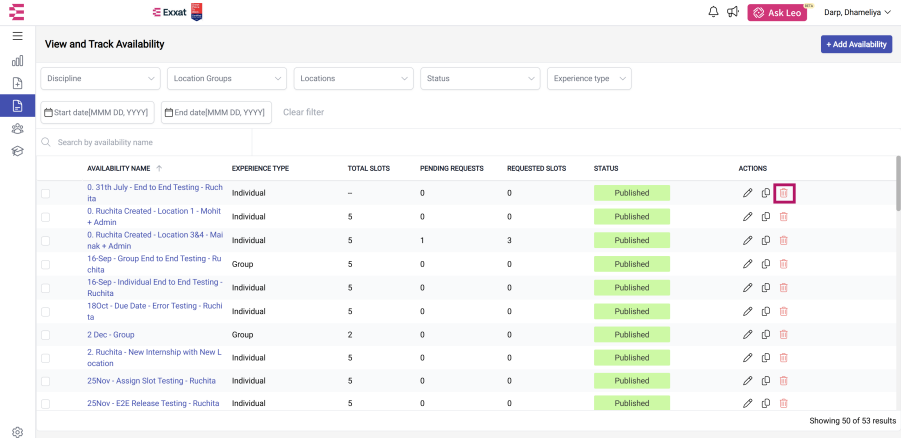Click the End date field
The width and height of the screenshot is (902, 438).
click(216, 112)
